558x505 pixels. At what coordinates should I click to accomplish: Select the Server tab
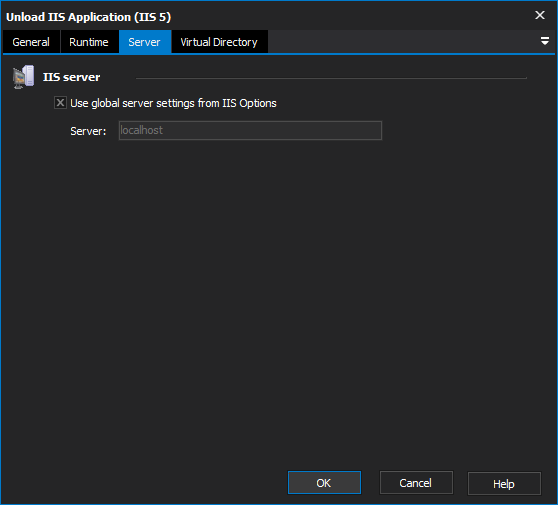pyautogui.click(x=144, y=42)
